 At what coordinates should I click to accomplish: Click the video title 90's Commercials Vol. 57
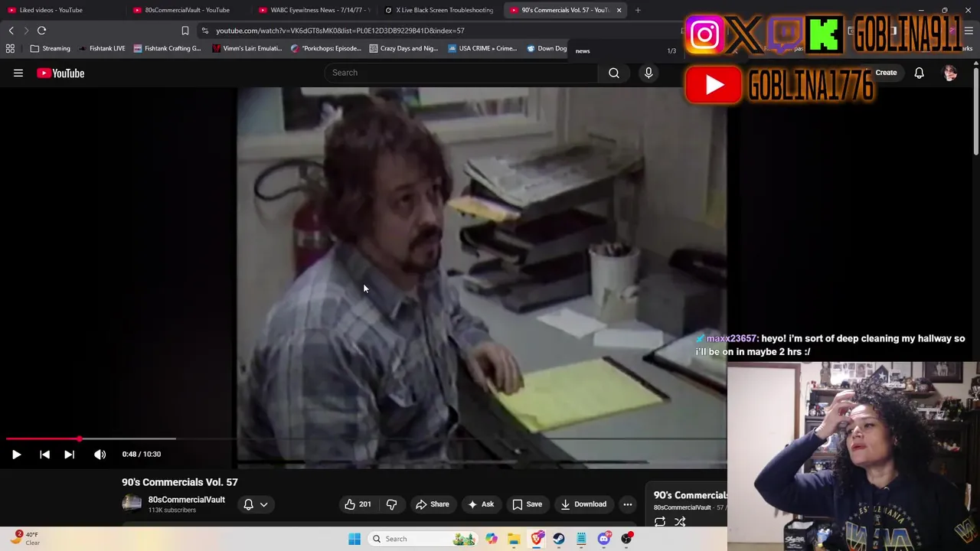[x=180, y=482]
